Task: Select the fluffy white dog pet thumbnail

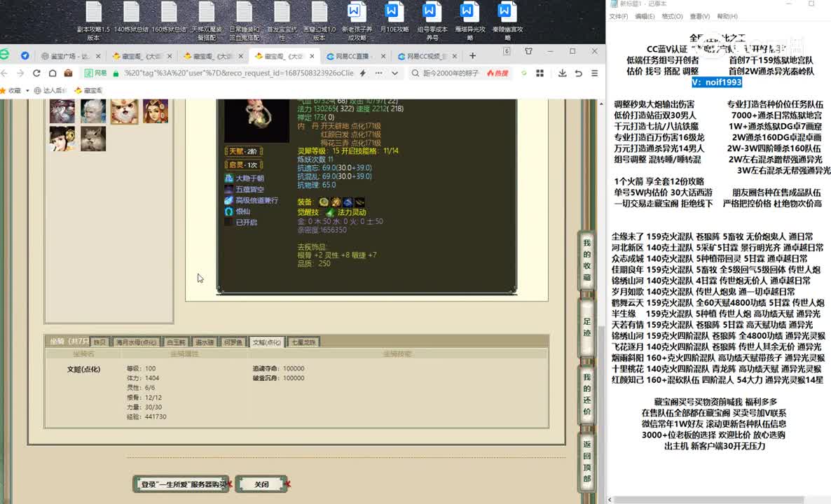Action: 125,111
